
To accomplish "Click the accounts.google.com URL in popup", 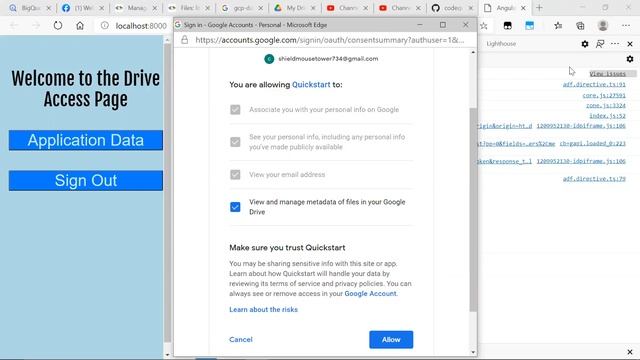I will (329, 40).
